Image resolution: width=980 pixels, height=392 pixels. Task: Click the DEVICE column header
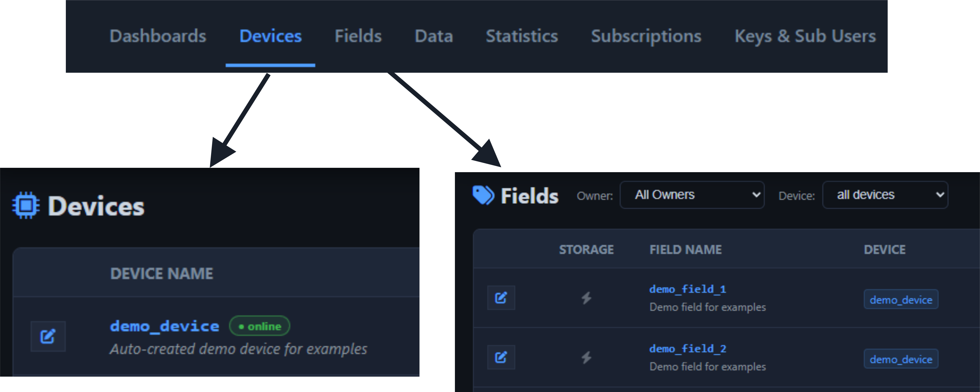pos(885,250)
